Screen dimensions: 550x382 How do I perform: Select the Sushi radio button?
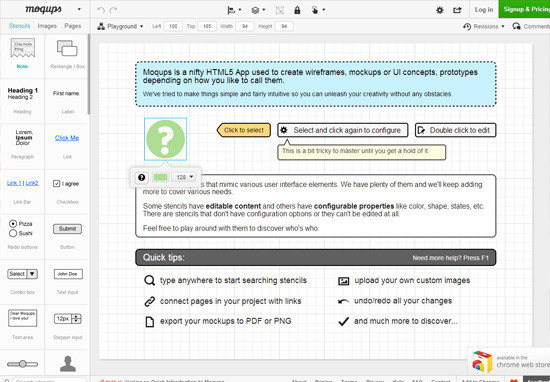point(13,233)
